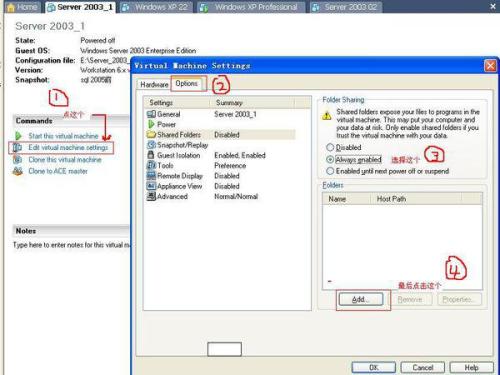500x375 pixels.
Task: Switch to the Options tab
Action: [x=187, y=83]
